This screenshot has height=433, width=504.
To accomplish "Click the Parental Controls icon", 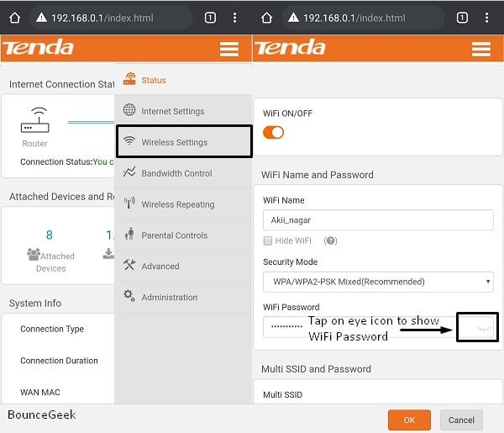I will (129, 234).
